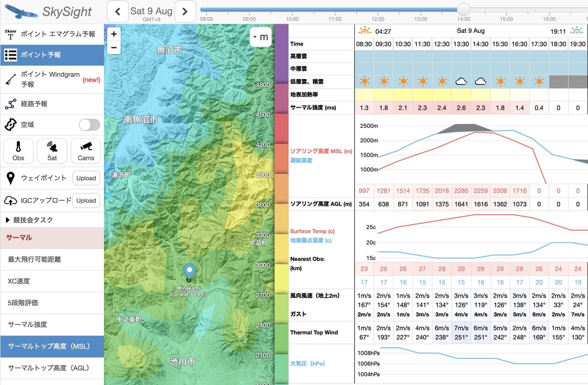Image resolution: width=588 pixels, height=385 pixels.
Task: Open Obs thermometer button
Action: click(x=18, y=151)
